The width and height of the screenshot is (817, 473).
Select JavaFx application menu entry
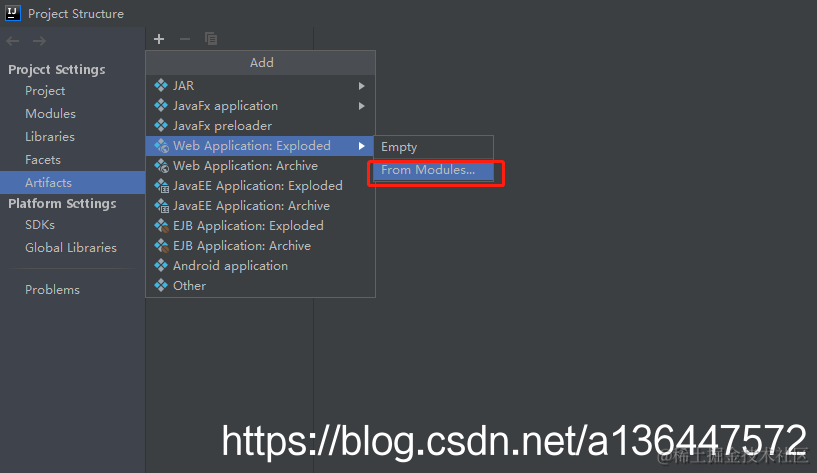[260, 106]
